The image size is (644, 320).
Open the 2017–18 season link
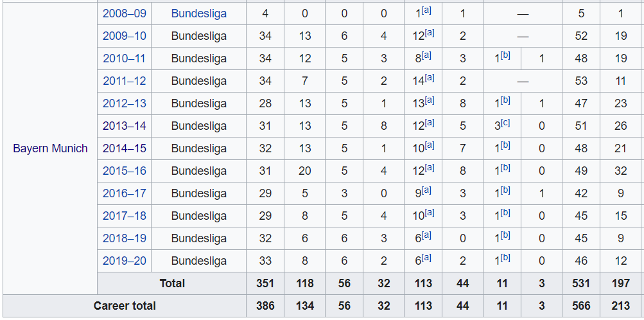pyautogui.click(x=124, y=216)
